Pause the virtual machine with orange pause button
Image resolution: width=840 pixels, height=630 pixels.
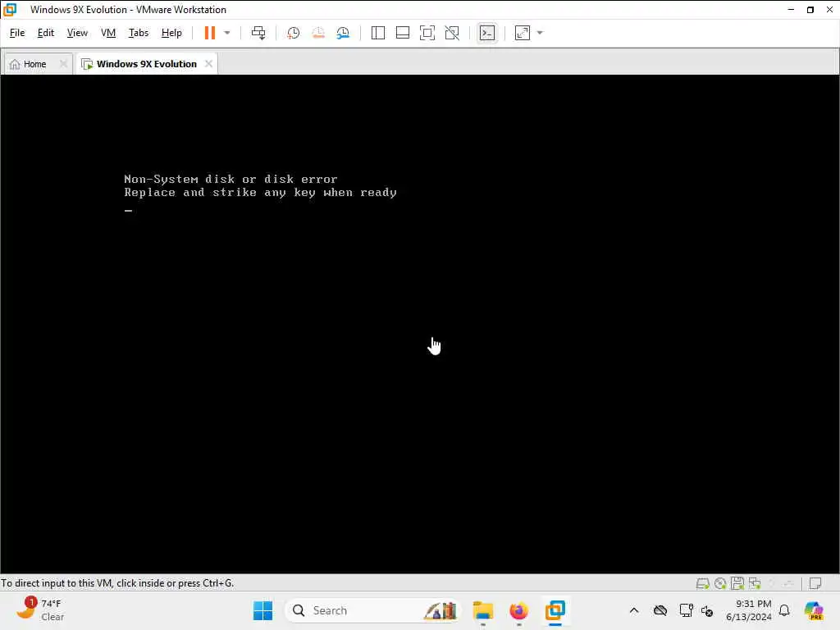[x=209, y=33]
